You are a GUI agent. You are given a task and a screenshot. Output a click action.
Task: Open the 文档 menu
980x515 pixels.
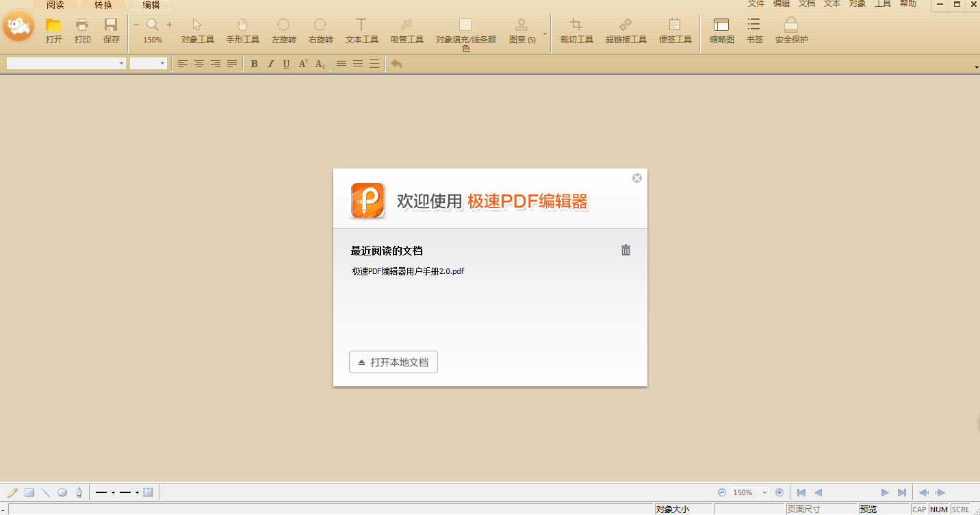807,3
